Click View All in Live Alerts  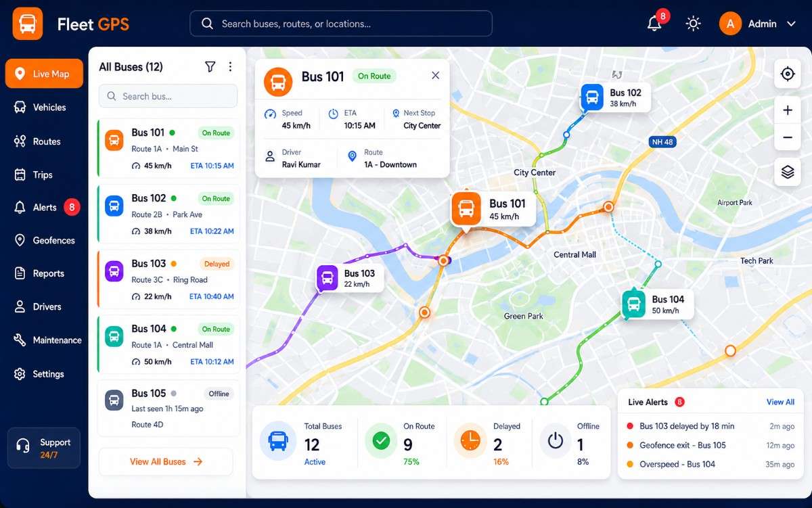(780, 402)
